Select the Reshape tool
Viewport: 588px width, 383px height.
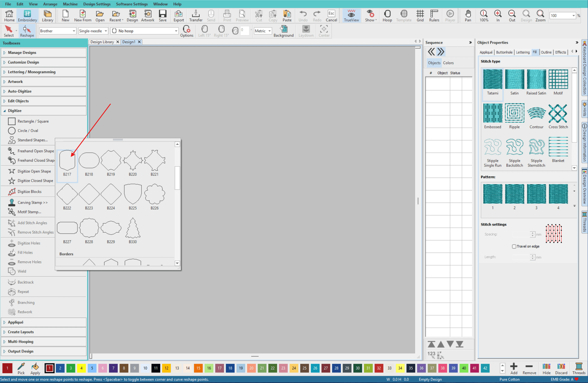[x=27, y=31]
